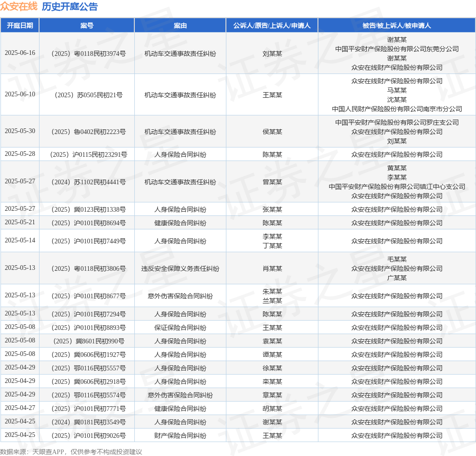
Task: Click plaintiff 张某某
Action: (272, 209)
